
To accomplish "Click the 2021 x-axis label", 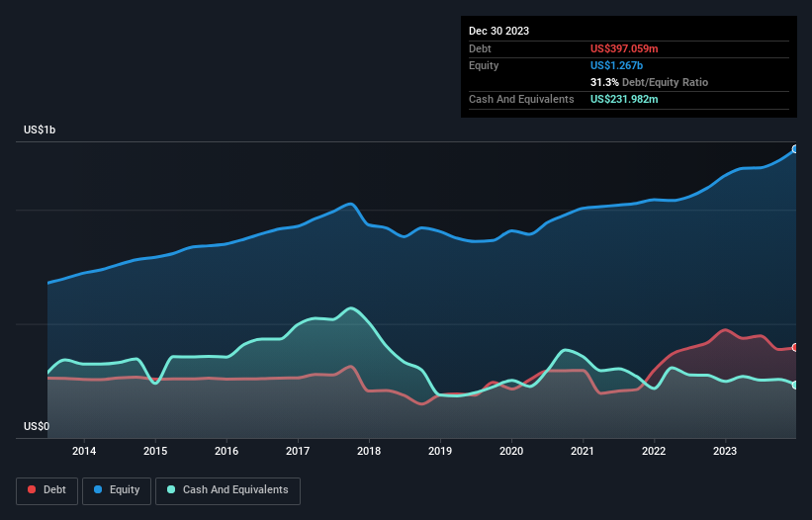I will pyautogui.click(x=583, y=451).
